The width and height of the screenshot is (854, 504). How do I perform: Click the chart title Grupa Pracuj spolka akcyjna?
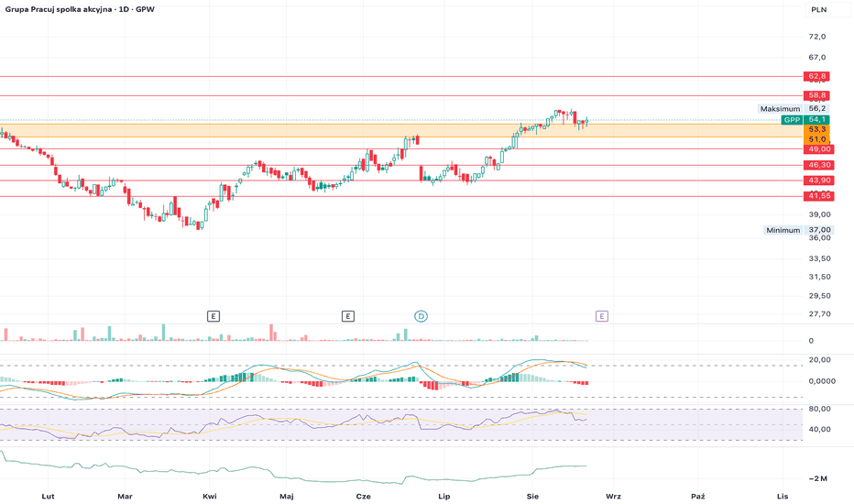[59, 9]
